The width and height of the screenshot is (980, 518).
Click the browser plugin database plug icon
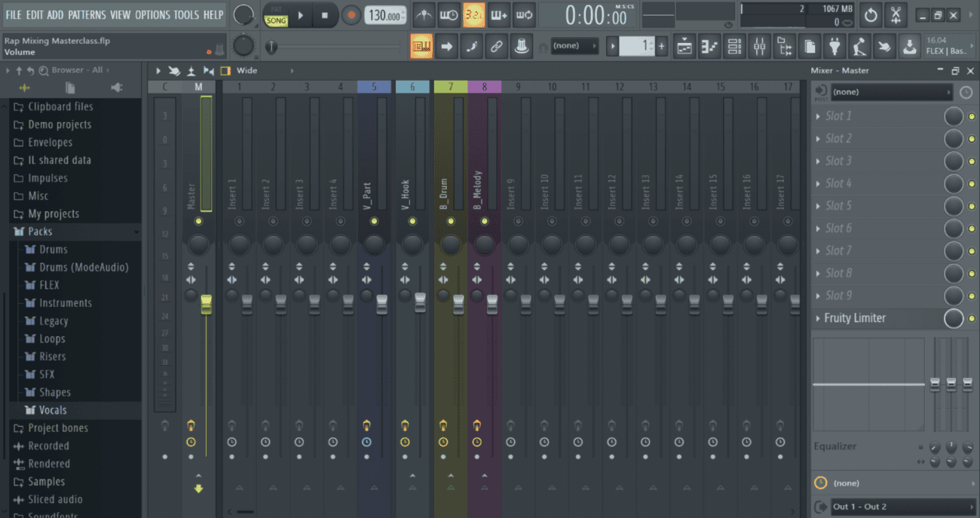pos(116,88)
